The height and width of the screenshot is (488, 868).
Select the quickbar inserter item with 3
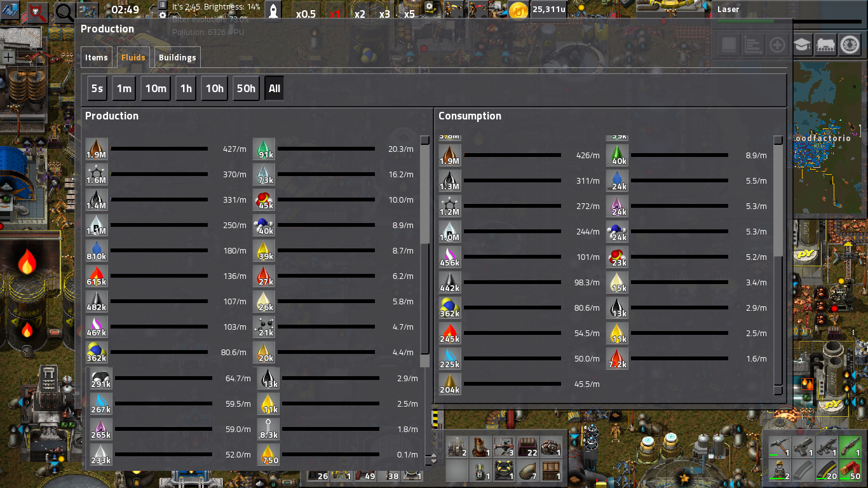click(504, 447)
